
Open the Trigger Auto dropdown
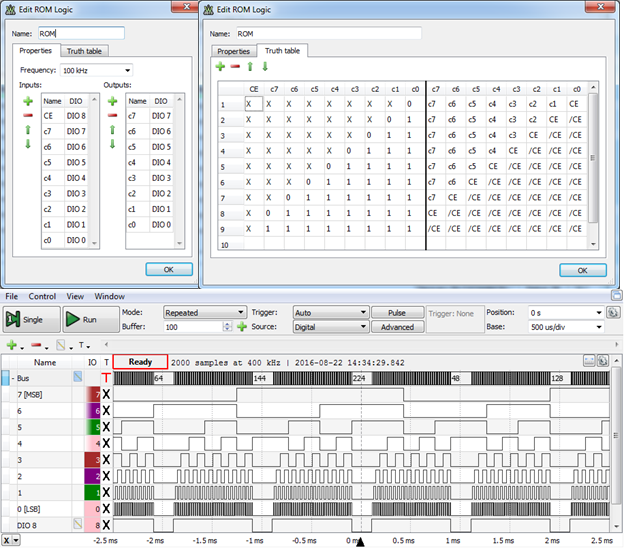point(331,312)
